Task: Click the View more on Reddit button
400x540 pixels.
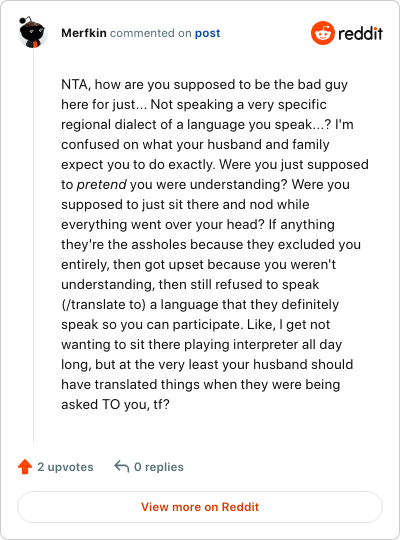Action: tap(200, 507)
